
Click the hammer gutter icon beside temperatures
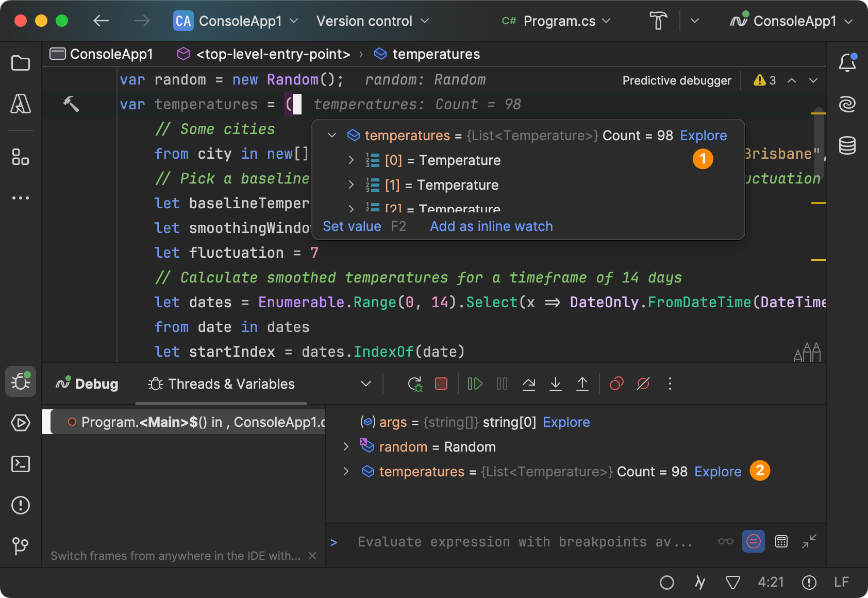[x=71, y=104]
